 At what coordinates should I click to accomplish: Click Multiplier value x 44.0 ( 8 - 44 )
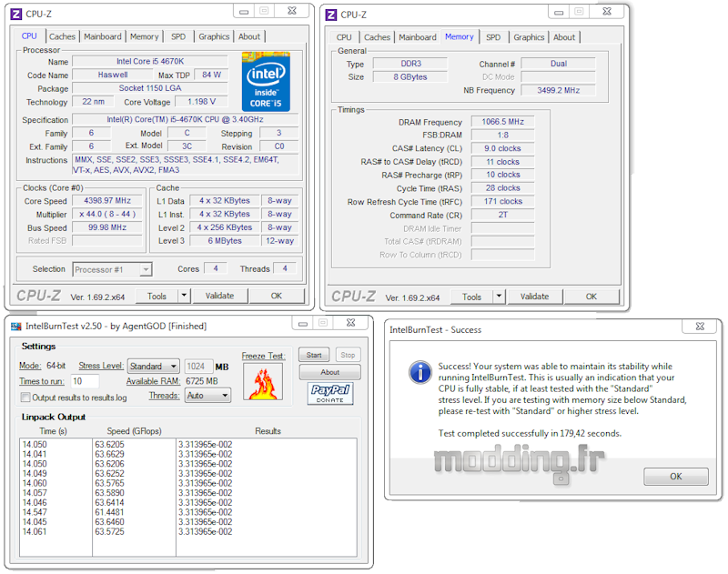click(x=107, y=214)
